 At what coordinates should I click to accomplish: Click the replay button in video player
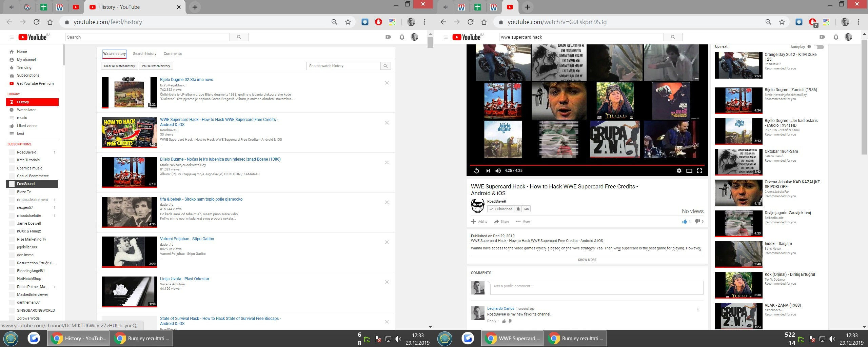tap(476, 171)
